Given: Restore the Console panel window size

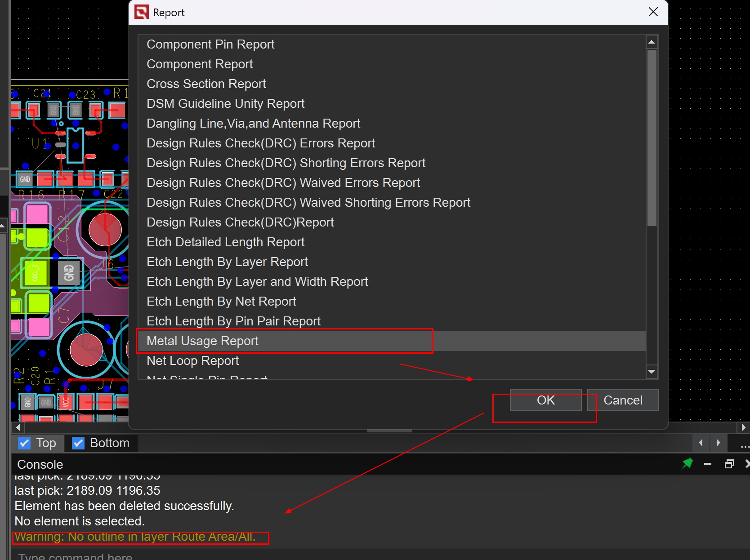Looking at the screenshot, I should pyautogui.click(x=729, y=464).
